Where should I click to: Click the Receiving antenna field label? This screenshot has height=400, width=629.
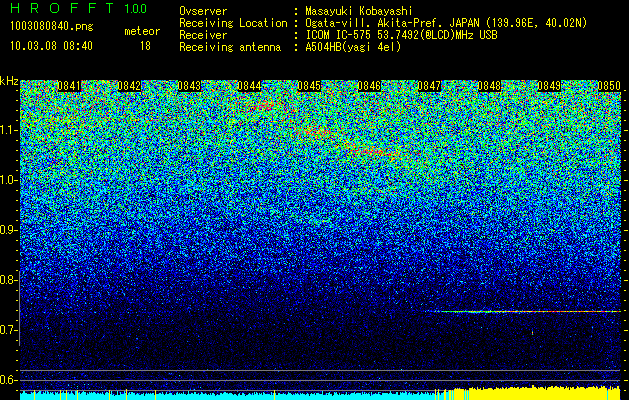[230, 47]
